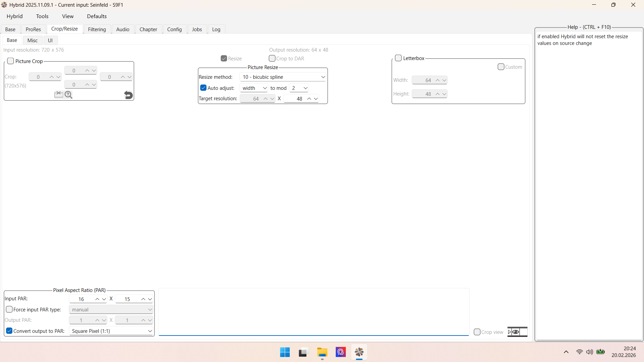The image size is (644, 362).
Task: Click the auto-crop magnifier question icon
Action: [x=68, y=95]
